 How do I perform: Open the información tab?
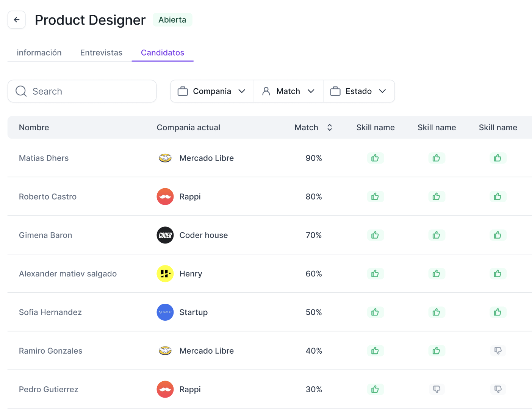(x=39, y=53)
